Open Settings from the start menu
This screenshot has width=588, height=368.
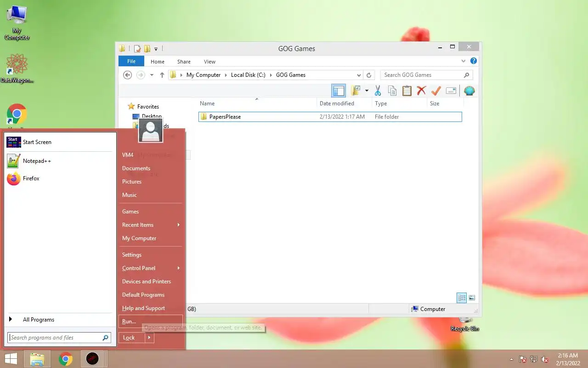(151, 255)
